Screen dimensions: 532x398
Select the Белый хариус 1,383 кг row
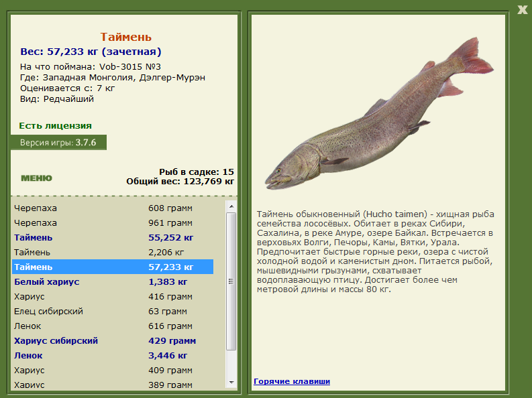[113, 282]
